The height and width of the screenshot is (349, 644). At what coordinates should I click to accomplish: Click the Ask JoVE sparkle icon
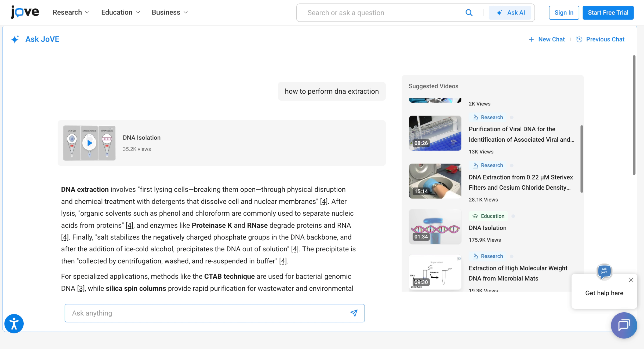pos(15,39)
